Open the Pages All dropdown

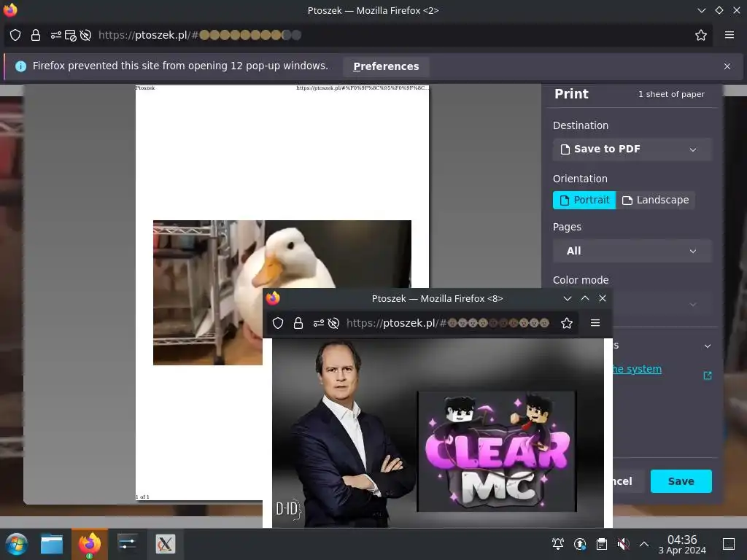click(x=632, y=251)
